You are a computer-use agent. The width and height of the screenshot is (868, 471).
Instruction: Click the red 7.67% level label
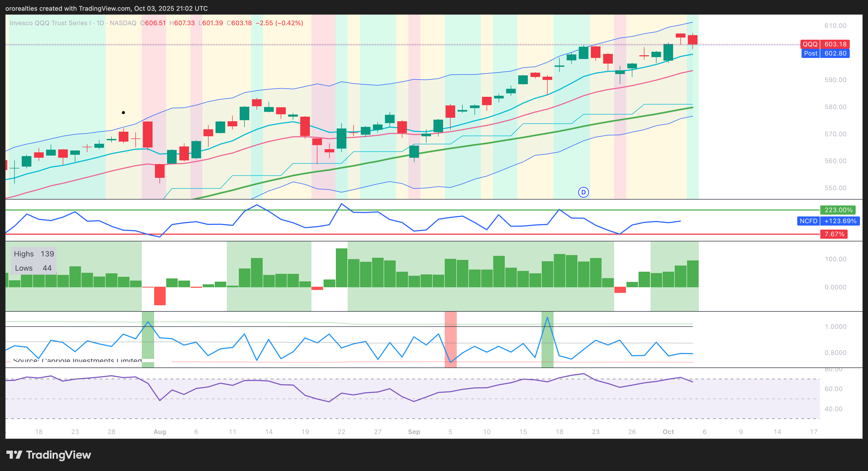tap(834, 234)
